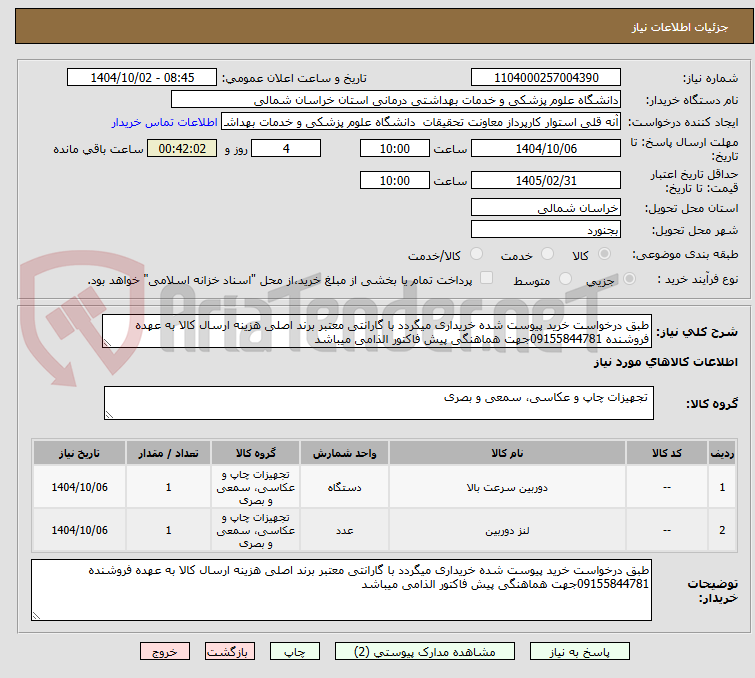Screen dimensions: 755x678
Task: Open 'اطلاعات تماس خریدار' link
Action: pyautogui.click(x=165, y=122)
